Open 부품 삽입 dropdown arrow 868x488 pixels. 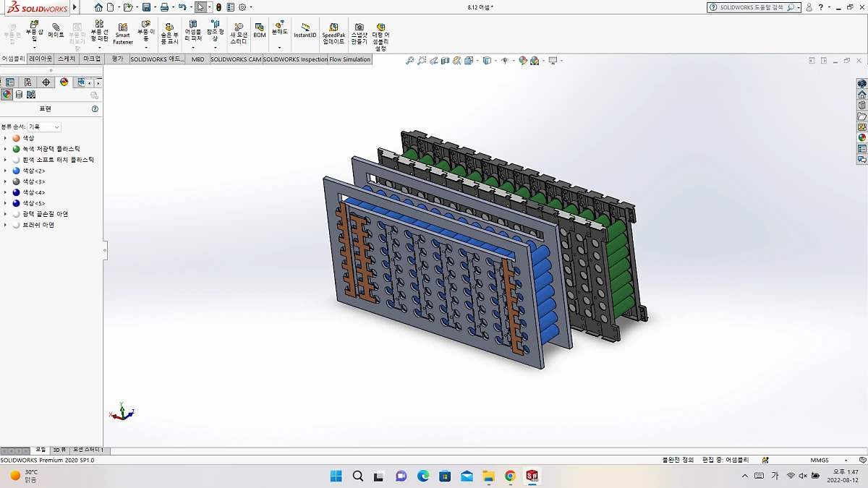pos(34,48)
